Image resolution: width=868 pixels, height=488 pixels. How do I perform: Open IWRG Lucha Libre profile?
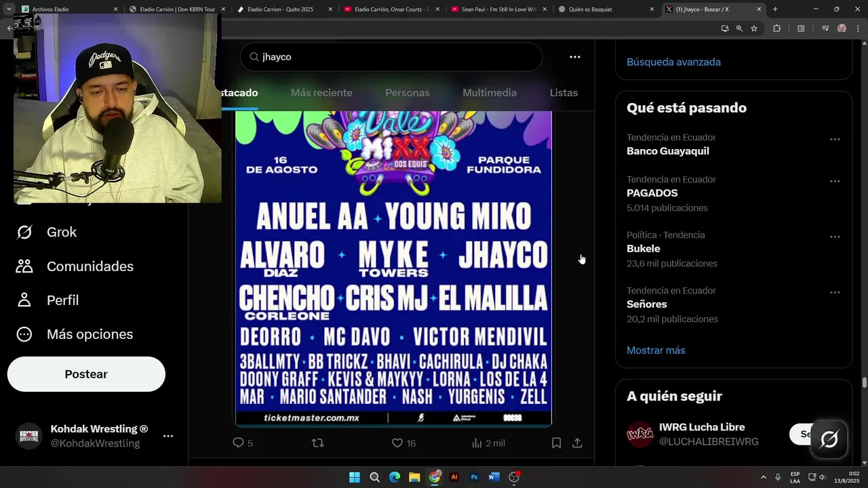pyautogui.click(x=702, y=427)
